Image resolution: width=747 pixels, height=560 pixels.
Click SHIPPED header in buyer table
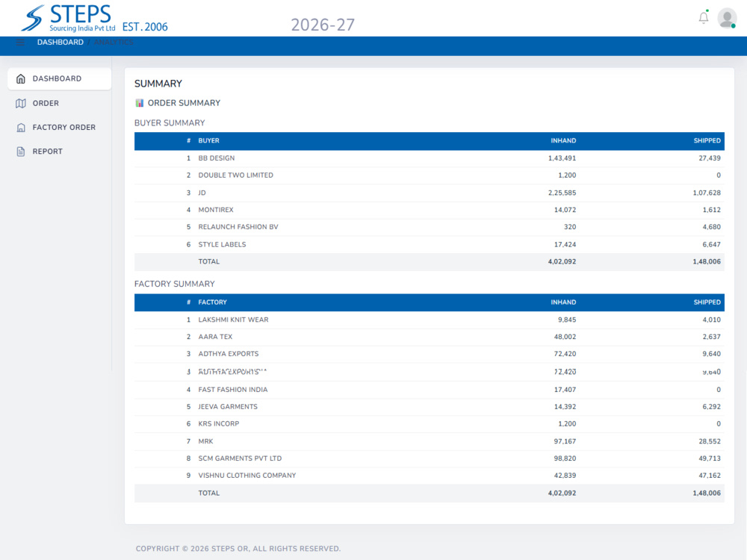[x=707, y=140]
